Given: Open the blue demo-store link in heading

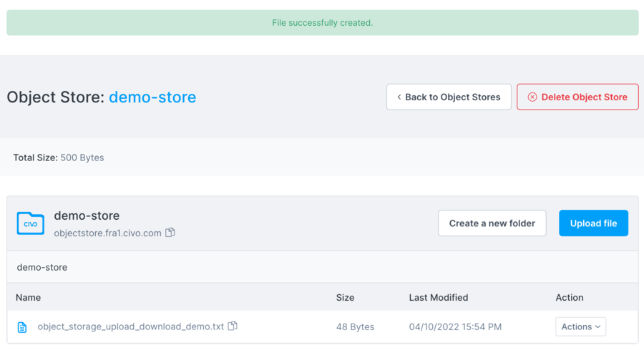Looking at the screenshot, I should click(152, 97).
